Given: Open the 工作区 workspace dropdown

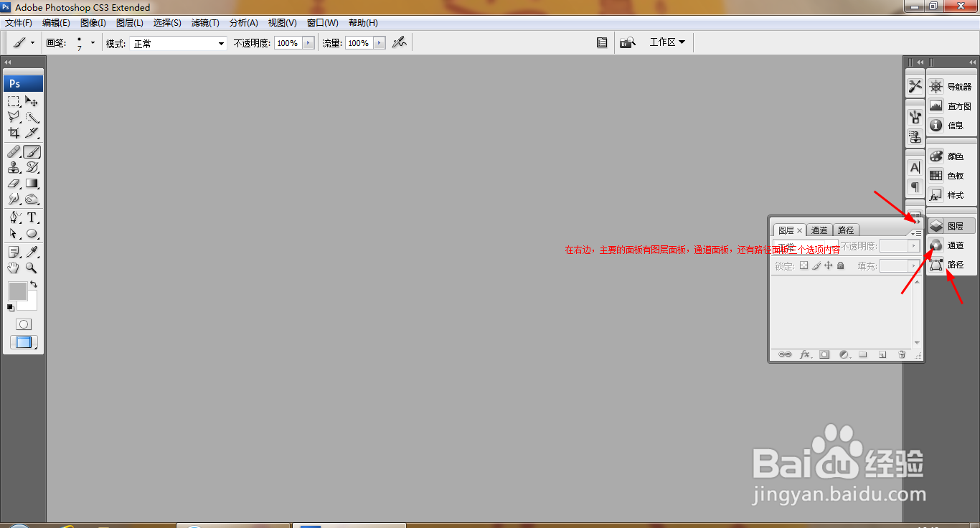Looking at the screenshot, I should 667,42.
